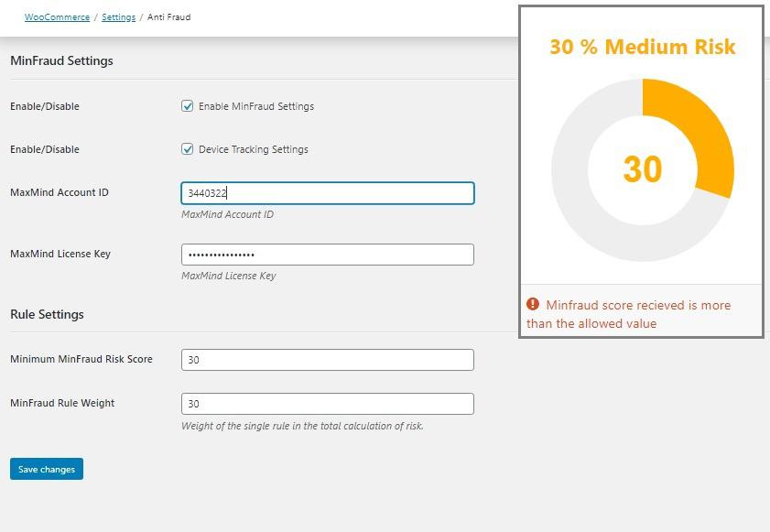Select the Minimum MinFraud Risk Score input

click(327, 360)
